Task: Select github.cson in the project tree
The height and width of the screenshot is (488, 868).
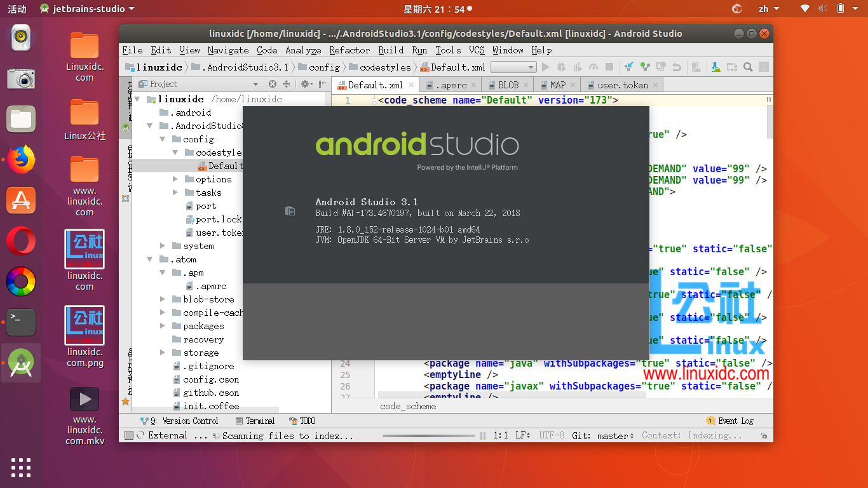Action: [x=205, y=393]
